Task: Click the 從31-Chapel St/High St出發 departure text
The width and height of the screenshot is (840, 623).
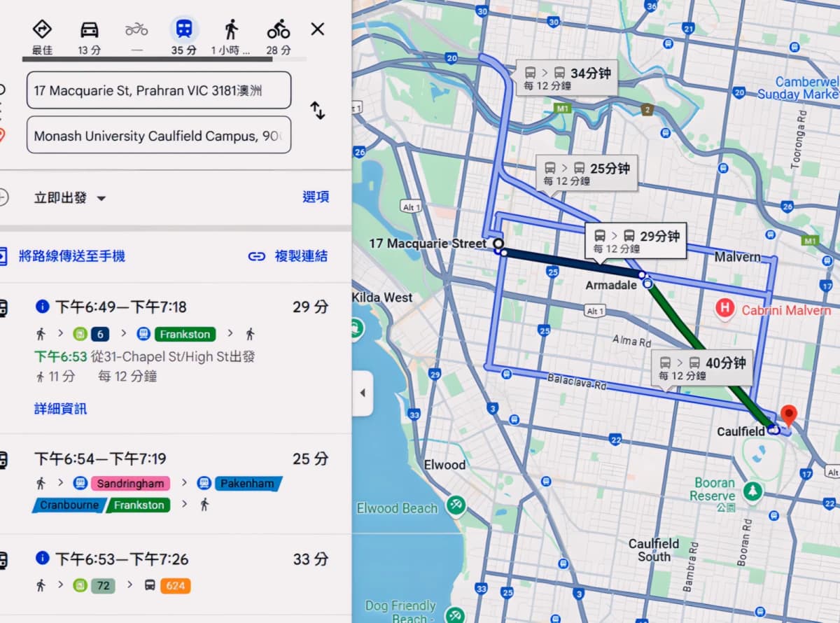Action: pyautogui.click(x=172, y=357)
